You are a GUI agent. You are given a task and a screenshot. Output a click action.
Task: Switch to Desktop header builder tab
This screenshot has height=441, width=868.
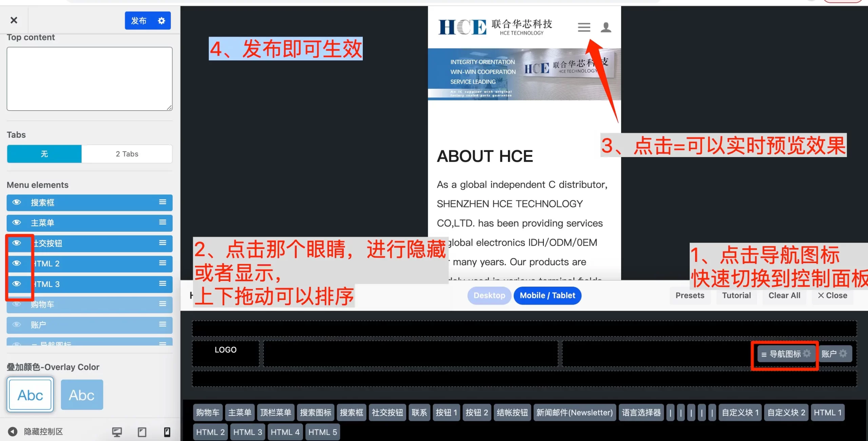click(489, 295)
